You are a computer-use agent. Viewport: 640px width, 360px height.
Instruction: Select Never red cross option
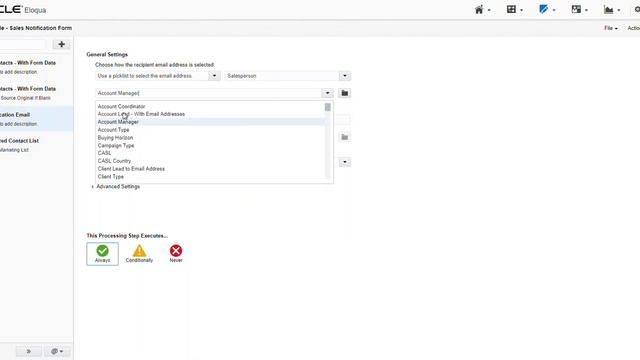[176, 254]
